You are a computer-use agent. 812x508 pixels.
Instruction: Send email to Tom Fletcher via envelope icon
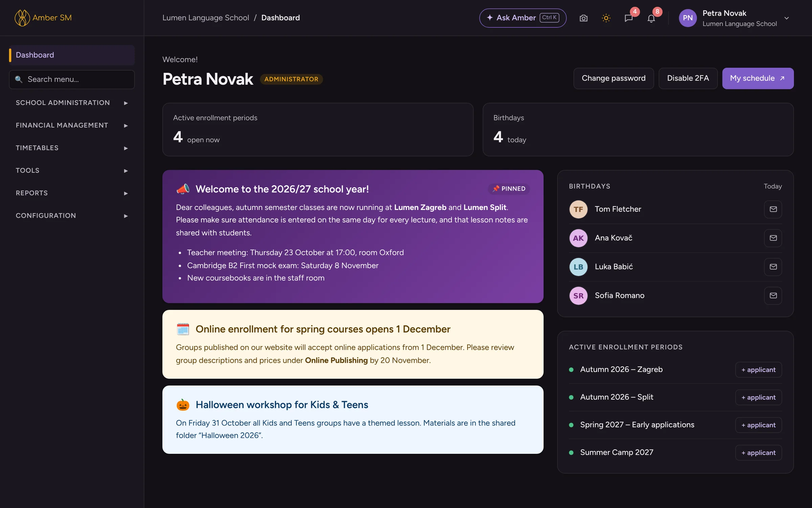tap(773, 209)
